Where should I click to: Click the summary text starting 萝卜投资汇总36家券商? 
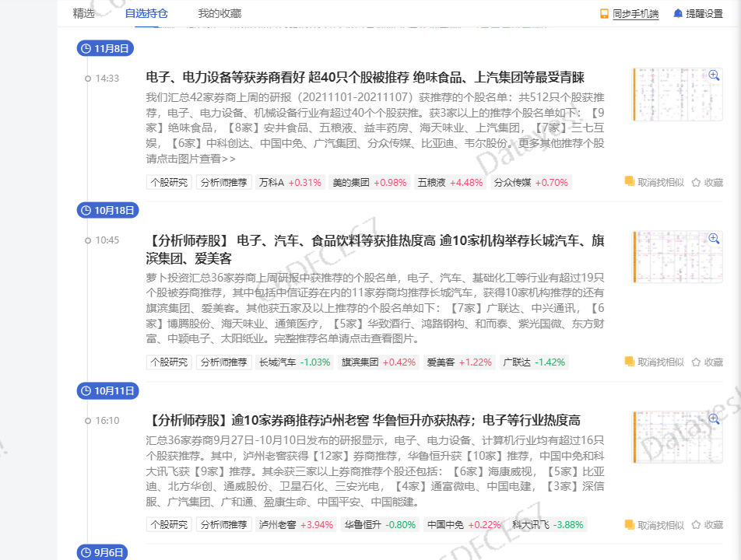coord(375,308)
